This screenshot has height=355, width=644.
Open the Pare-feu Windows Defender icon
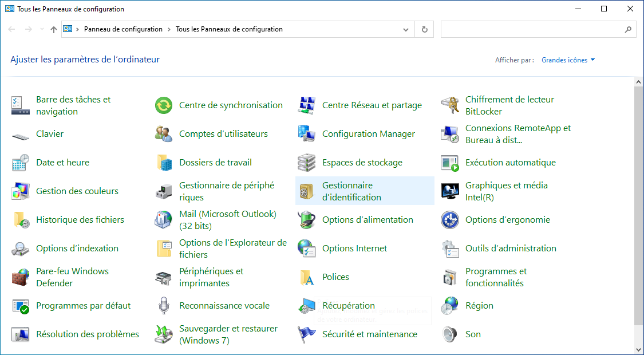(x=20, y=277)
